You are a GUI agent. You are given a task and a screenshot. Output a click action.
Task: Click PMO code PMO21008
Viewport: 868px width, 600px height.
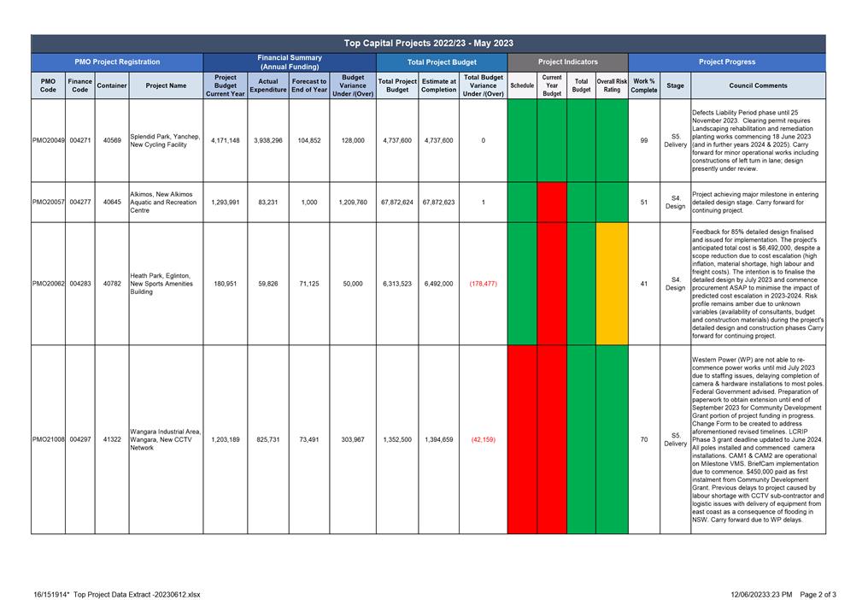[x=48, y=439]
